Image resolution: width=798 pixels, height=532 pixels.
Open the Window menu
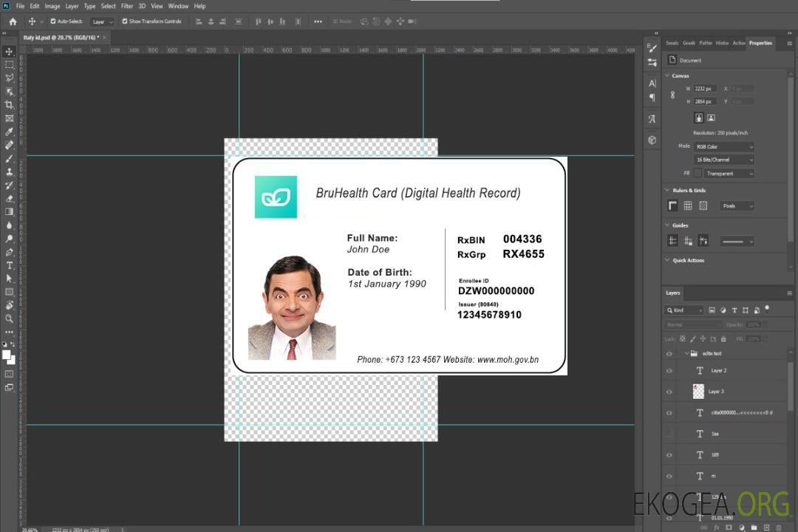[x=178, y=6]
